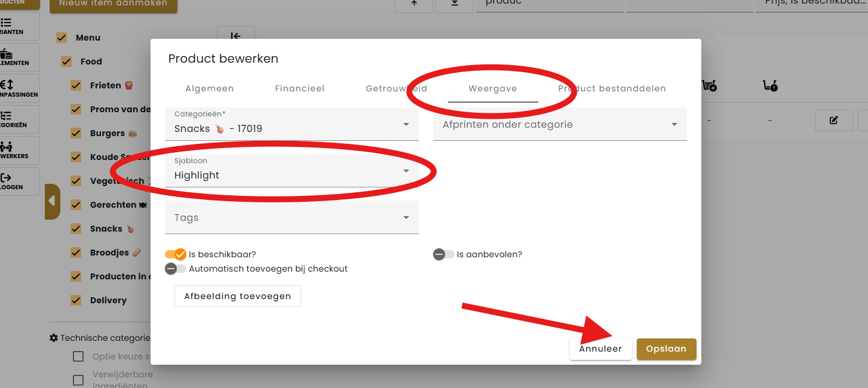The image size is (868, 388).
Task: Enable the 'Is aanbevolen?' switch
Action: 443,254
